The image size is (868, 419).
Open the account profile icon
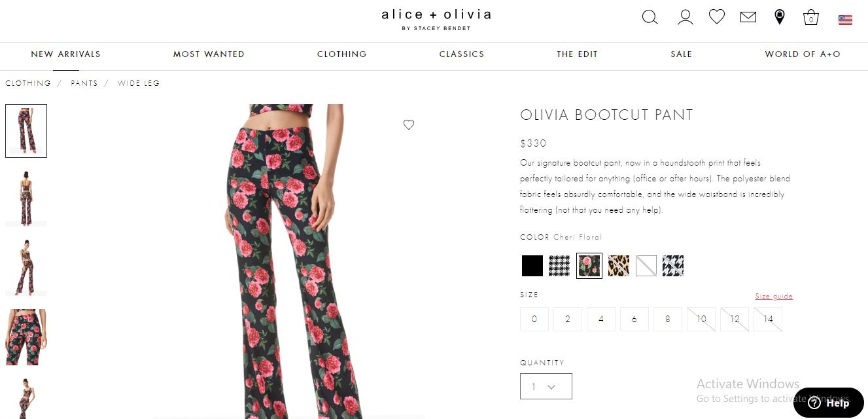click(685, 17)
